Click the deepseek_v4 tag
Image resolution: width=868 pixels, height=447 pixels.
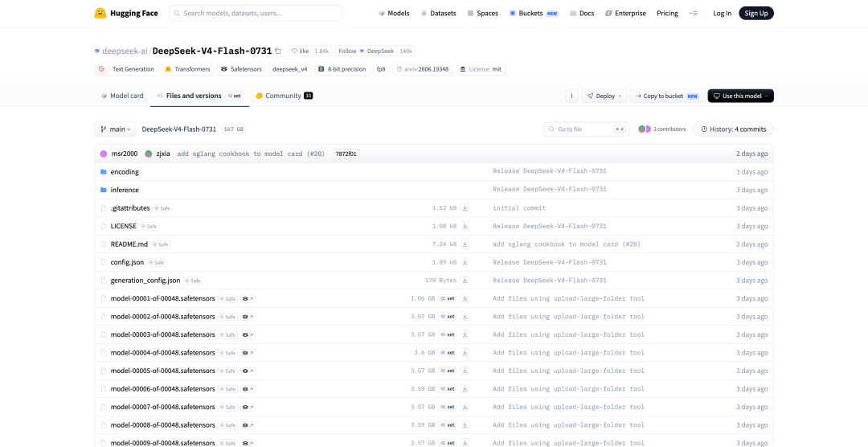289,69
